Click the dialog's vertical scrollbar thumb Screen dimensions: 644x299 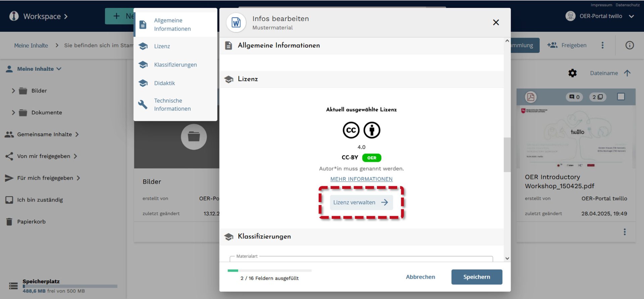[x=507, y=154]
